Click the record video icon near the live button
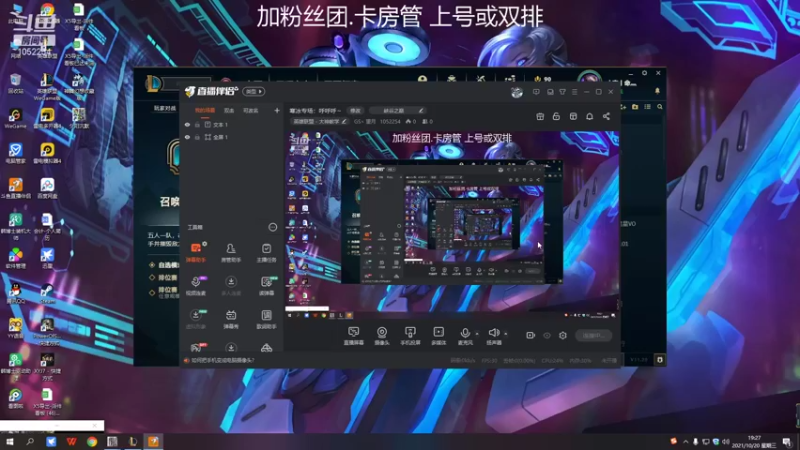This screenshot has height=450, width=800. click(x=530, y=335)
